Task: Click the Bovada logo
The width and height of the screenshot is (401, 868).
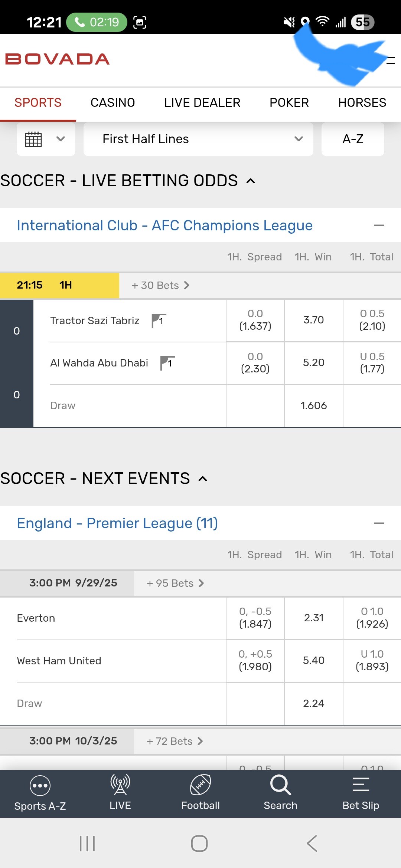Action: (x=58, y=59)
